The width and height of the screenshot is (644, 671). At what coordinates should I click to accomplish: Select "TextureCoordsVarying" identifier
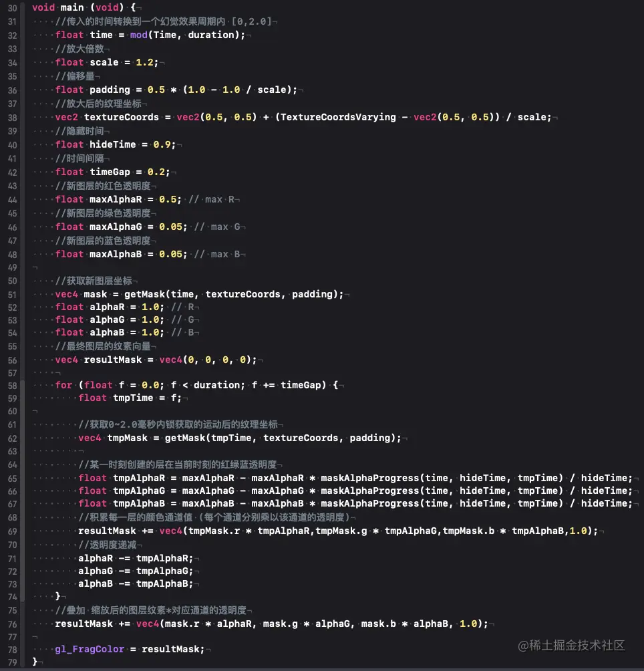tap(338, 117)
